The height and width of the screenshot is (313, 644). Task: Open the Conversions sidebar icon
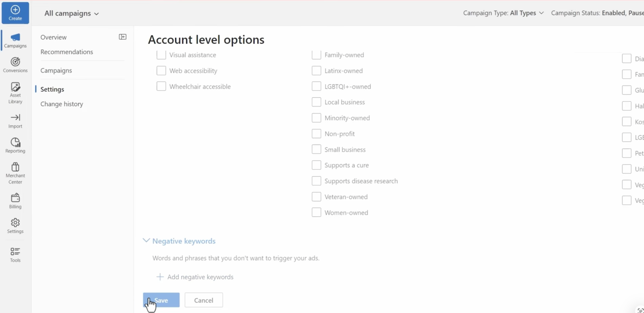point(15,65)
